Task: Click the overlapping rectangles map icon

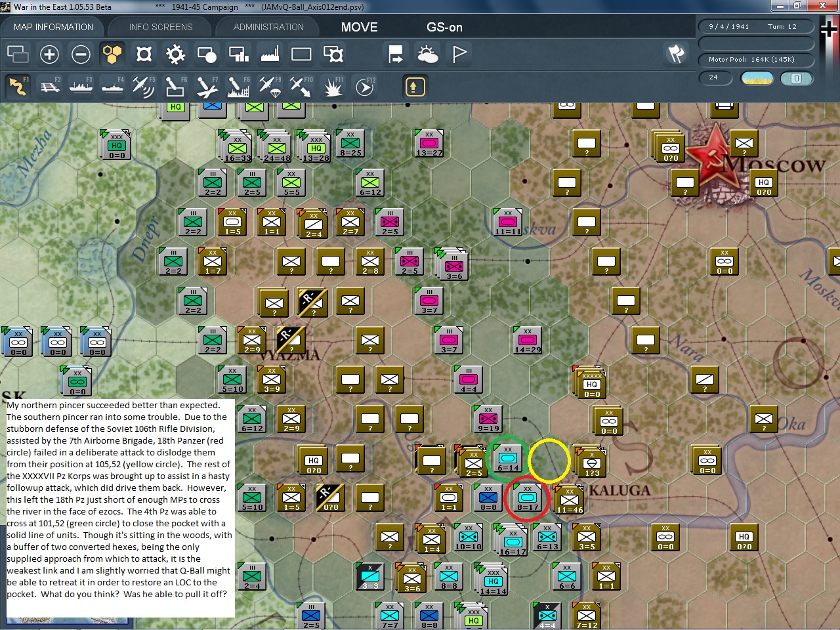Action: (x=18, y=54)
